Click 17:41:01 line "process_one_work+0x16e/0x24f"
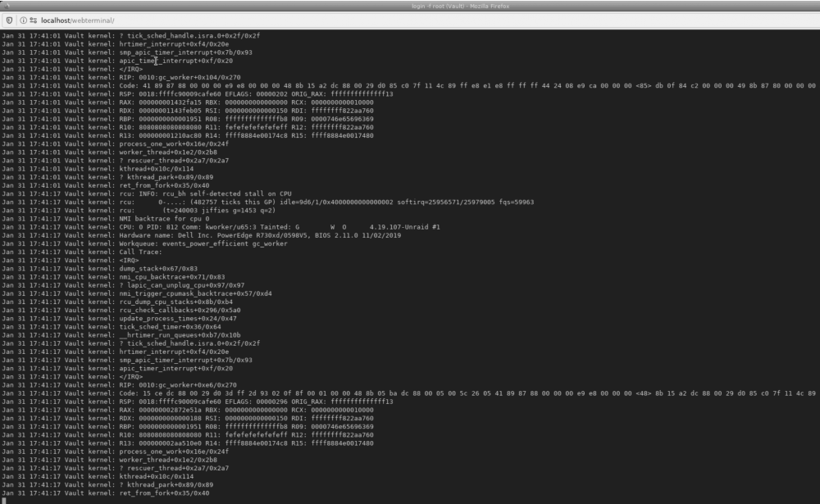820x504 pixels. [x=174, y=143]
